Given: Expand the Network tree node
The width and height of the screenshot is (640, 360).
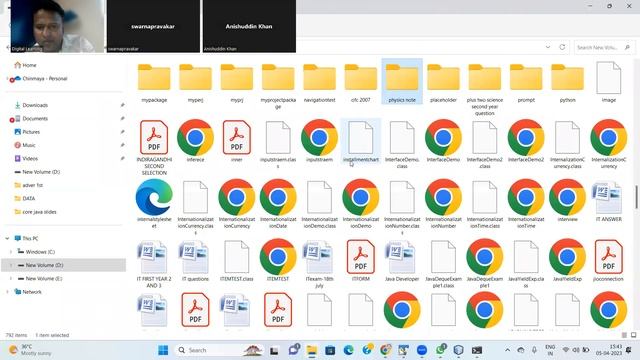Looking at the screenshot, I should click(x=7, y=292).
